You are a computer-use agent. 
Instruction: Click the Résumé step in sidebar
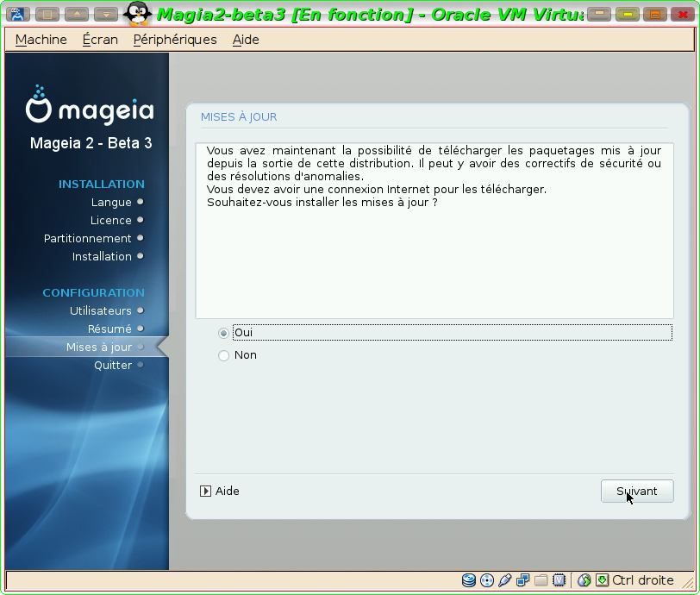[x=109, y=329]
